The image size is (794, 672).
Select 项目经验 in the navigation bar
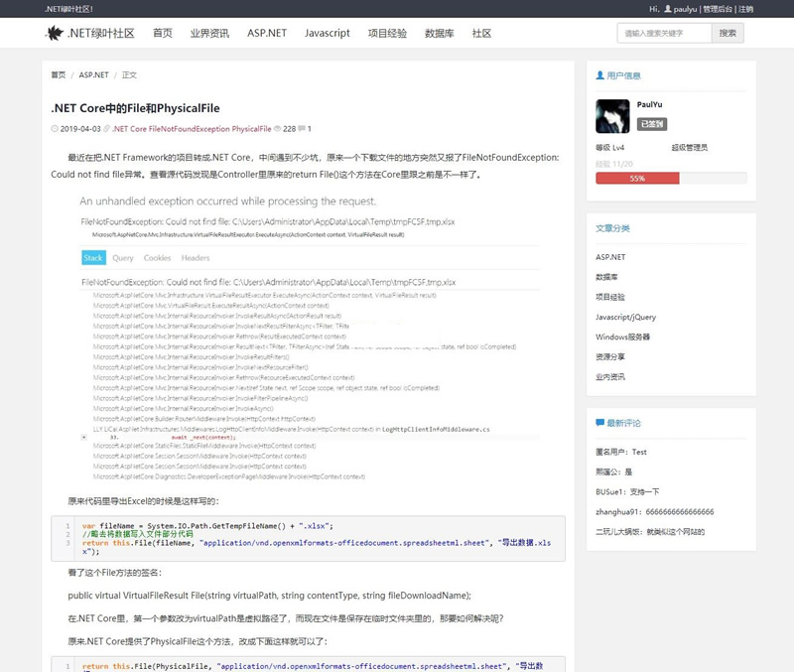(387, 33)
